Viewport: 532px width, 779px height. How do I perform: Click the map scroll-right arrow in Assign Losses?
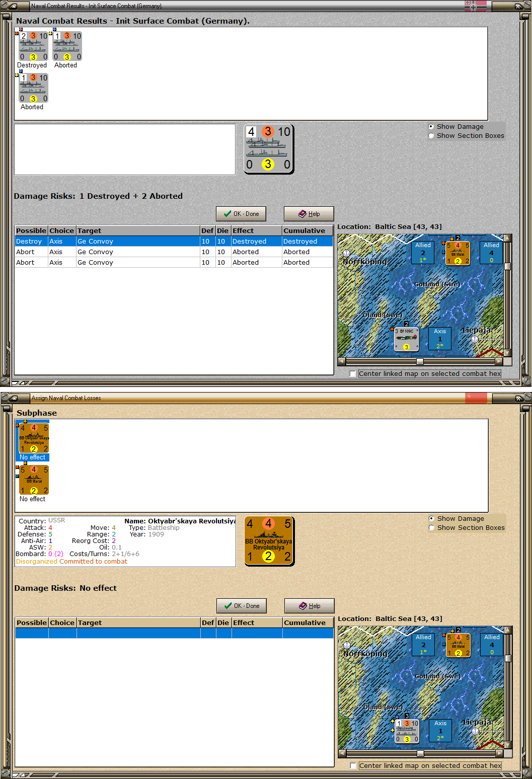[500, 753]
